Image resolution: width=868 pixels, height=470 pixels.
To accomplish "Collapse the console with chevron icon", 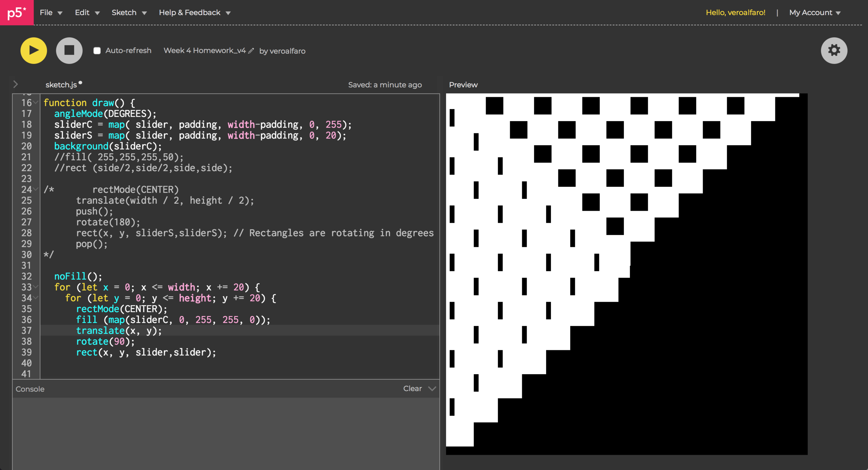I will tap(432, 388).
